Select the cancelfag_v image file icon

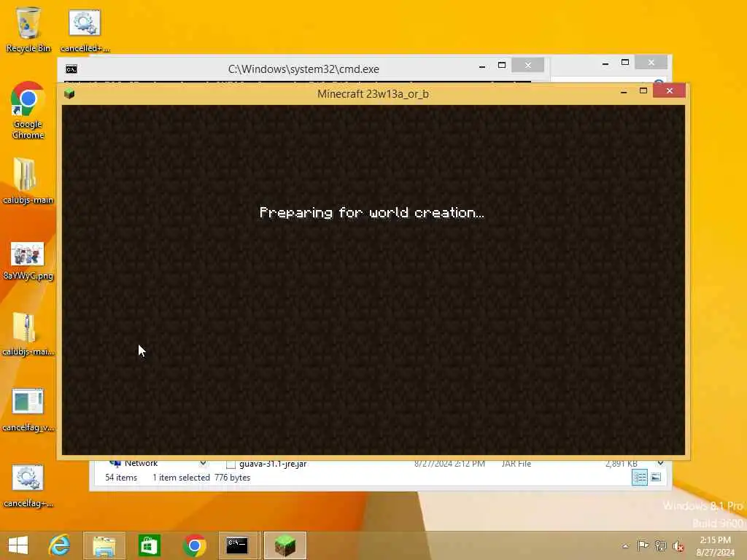(28, 410)
